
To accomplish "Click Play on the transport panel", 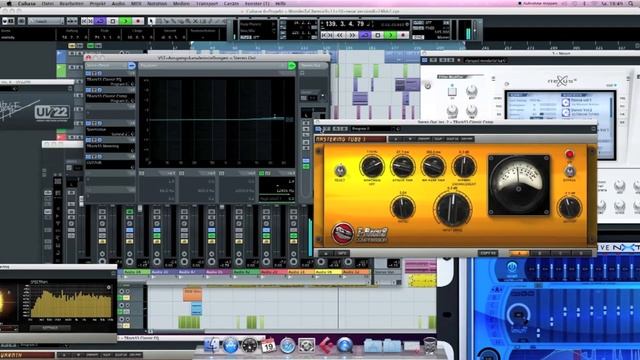I will coord(391,36).
